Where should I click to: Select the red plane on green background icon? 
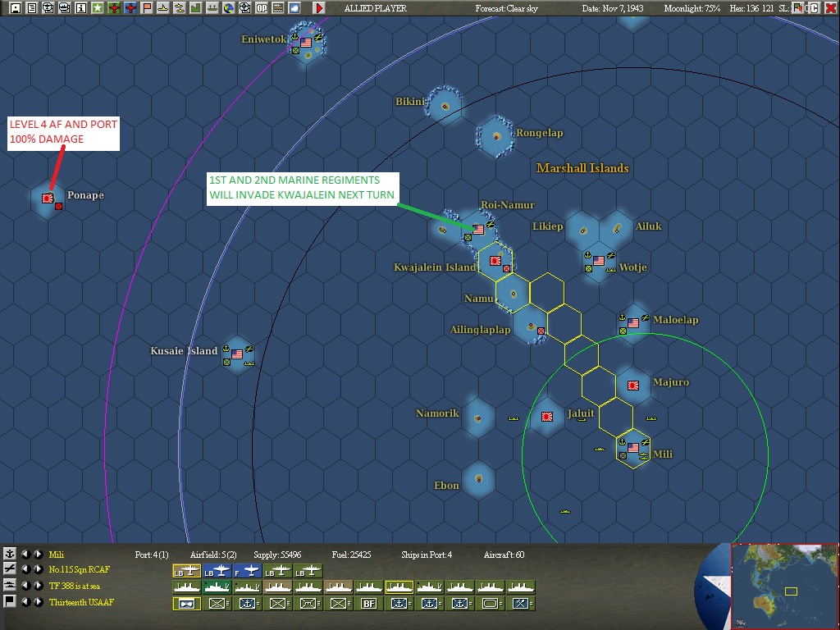tap(113, 8)
